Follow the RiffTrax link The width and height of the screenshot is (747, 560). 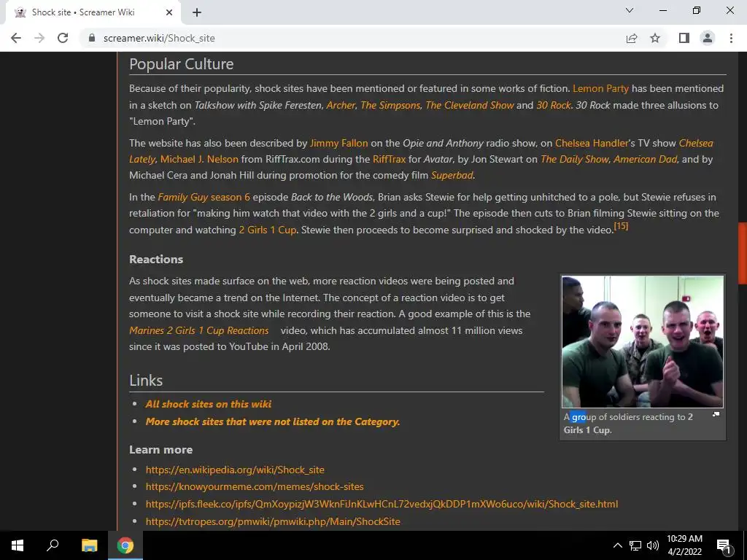(x=390, y=160)
